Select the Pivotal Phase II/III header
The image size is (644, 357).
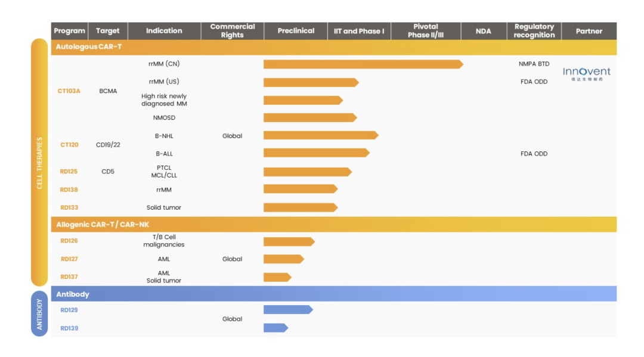[425, 31]
